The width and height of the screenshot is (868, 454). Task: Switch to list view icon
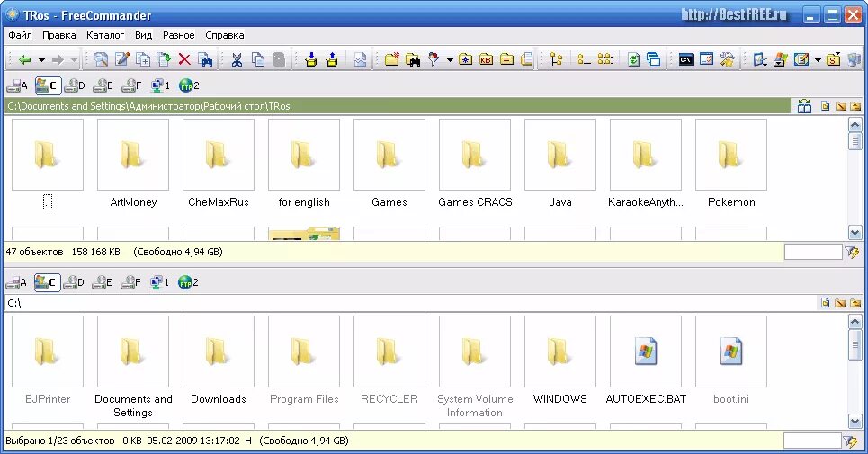coord(584,59)
